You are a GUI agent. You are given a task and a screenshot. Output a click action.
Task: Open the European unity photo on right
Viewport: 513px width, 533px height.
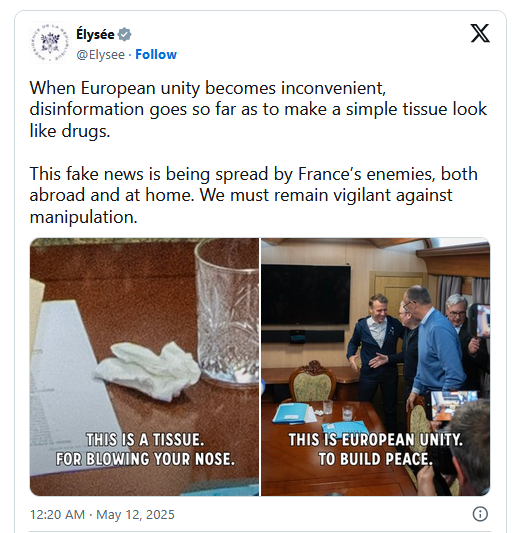point(375,366)
